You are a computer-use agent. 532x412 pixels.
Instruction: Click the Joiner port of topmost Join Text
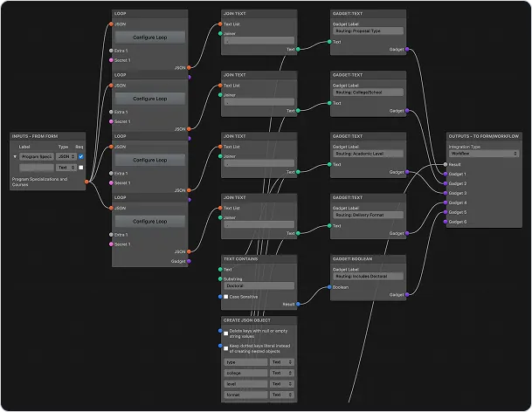220,33
